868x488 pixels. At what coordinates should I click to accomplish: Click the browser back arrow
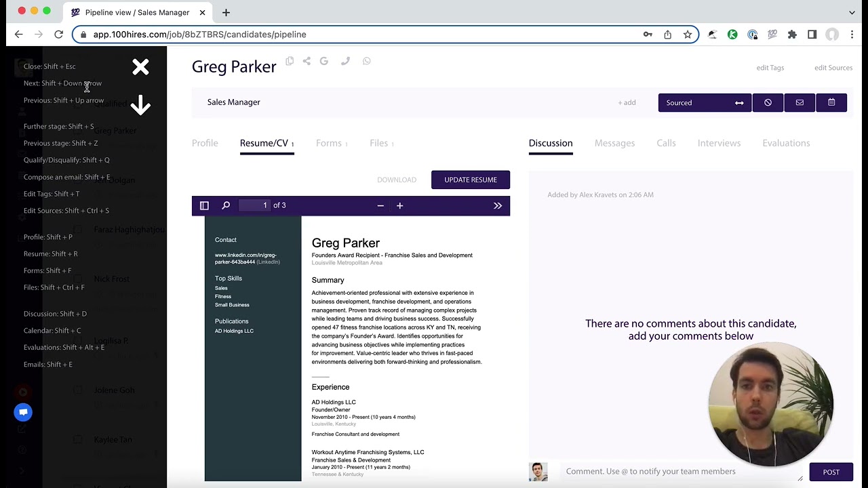18,35
